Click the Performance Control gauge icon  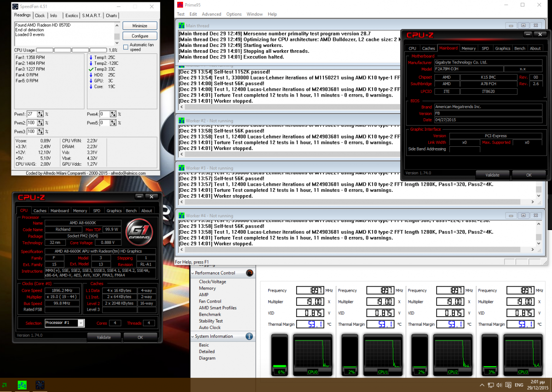pyautogui.click(x=249, y=273)
